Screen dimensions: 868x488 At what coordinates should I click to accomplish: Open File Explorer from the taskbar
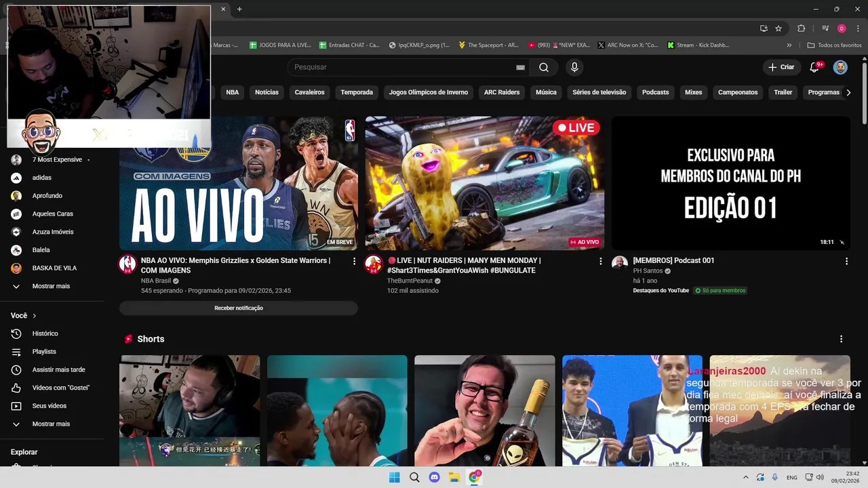click(454, 477)
